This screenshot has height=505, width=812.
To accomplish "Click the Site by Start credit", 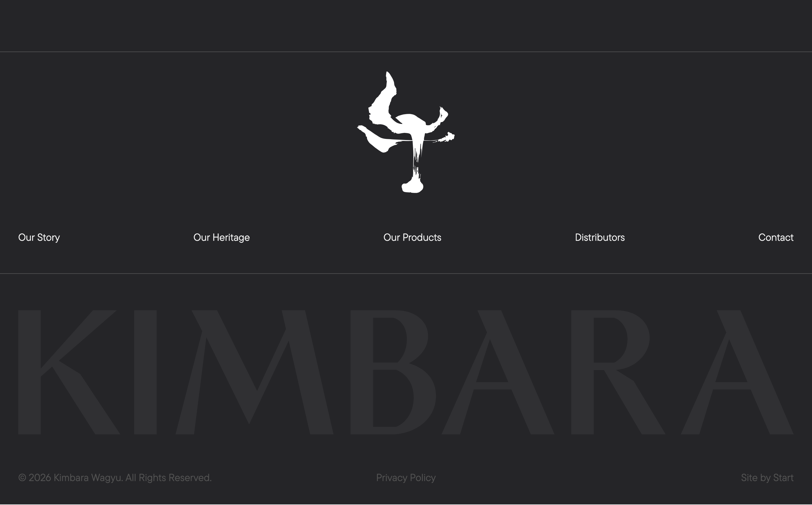I will point(767,478).
